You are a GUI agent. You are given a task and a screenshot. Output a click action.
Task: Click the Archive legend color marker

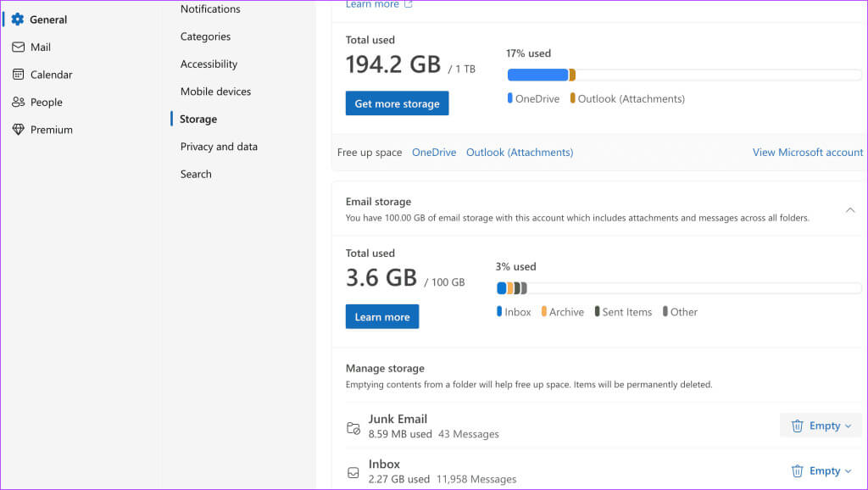click(x=544, y=311)
